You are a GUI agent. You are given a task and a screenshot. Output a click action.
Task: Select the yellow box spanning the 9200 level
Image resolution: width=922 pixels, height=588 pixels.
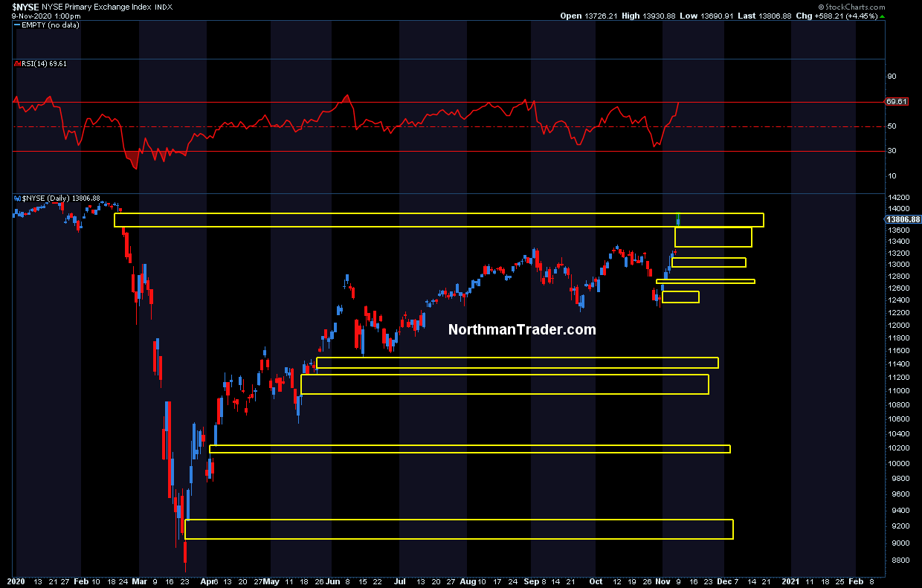tap(459, 529)
